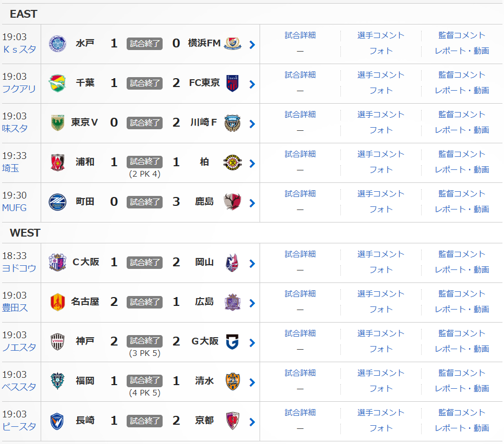Click the Urawa Reds team crest
Screen dimensions: 504x444
57,162
